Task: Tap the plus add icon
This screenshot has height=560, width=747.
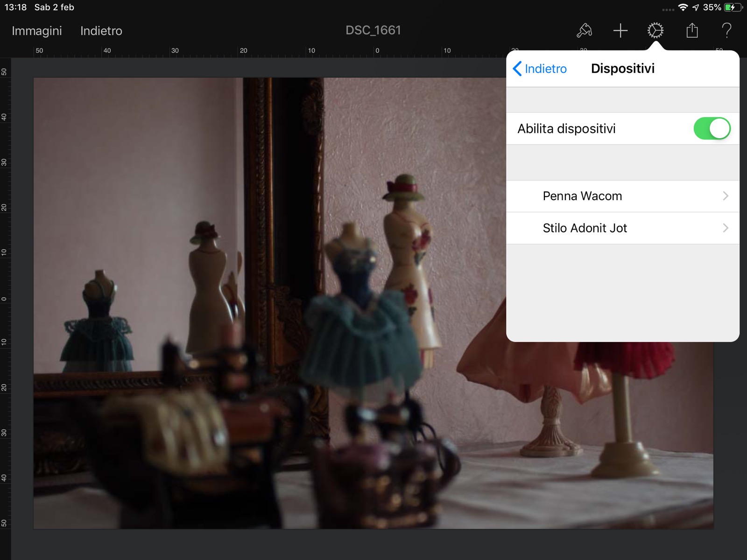Action: [x=620, y=31]
